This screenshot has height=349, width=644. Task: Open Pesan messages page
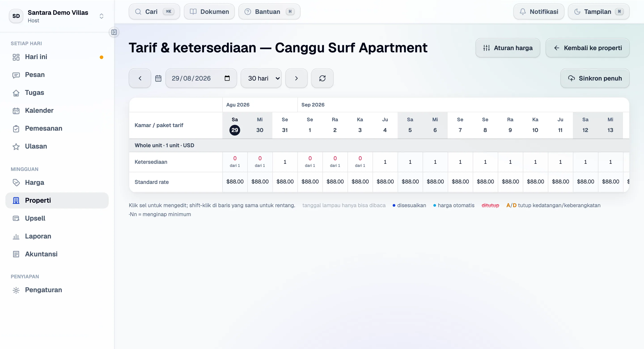pos(57,75)
